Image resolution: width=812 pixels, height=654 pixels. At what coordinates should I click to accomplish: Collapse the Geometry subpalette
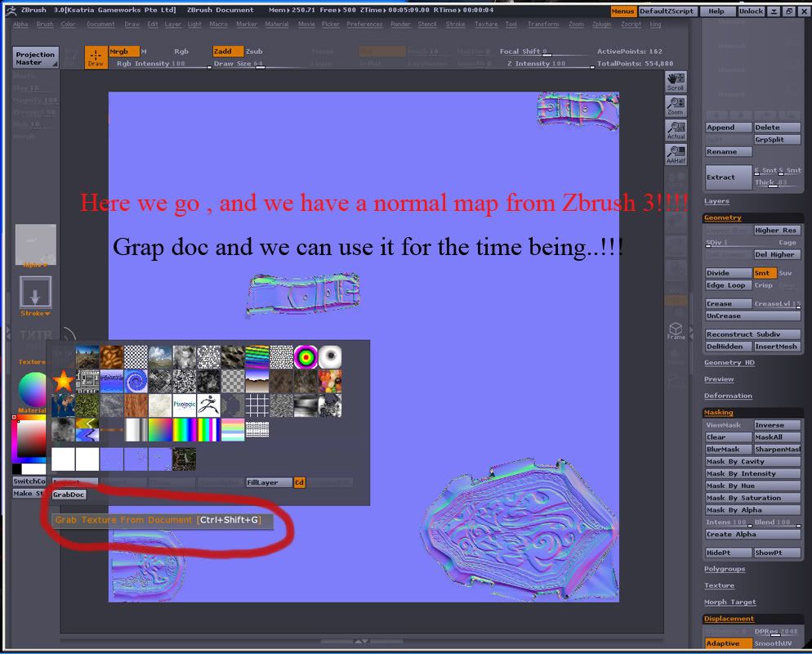pos(722,217)
